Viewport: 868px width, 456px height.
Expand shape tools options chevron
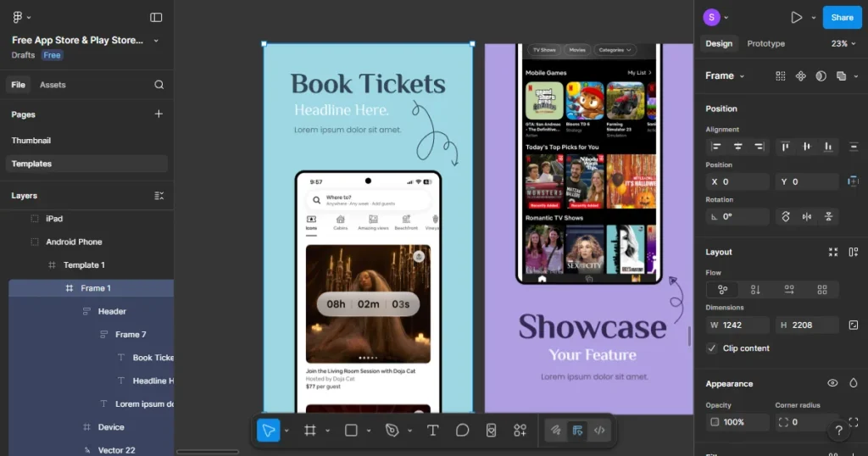point(369,431)
